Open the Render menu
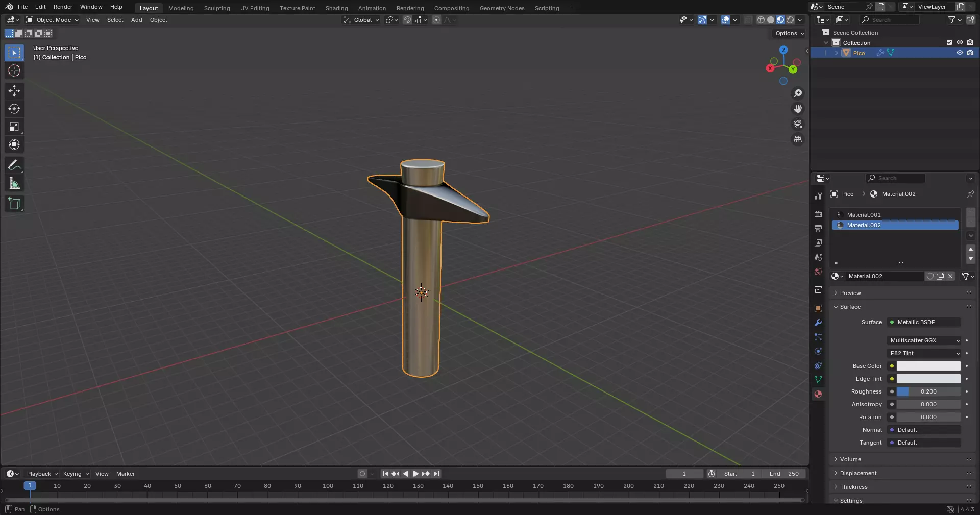 point(63,7)
